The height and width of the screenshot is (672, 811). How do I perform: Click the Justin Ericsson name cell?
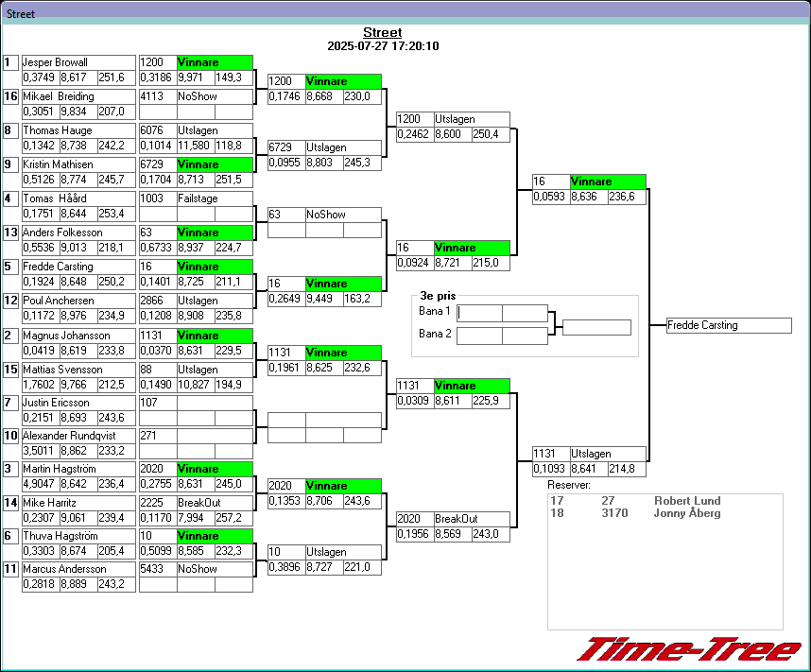tap(78, 403)
